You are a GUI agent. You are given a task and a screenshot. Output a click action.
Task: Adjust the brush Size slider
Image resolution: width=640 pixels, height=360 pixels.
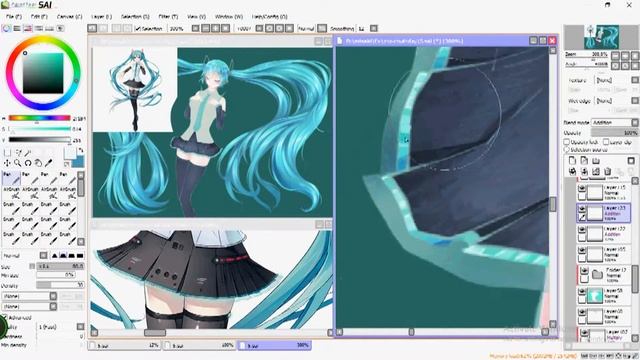click(x=60, y=266)
